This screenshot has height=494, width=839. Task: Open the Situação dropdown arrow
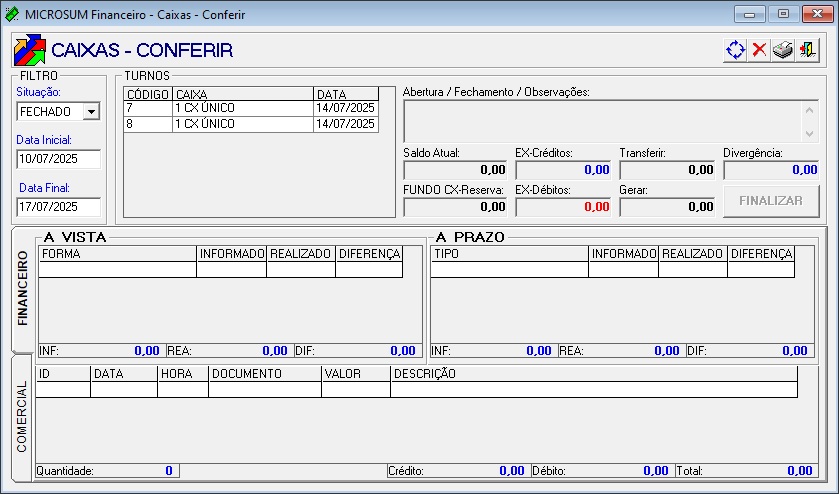tap(92, 112)
